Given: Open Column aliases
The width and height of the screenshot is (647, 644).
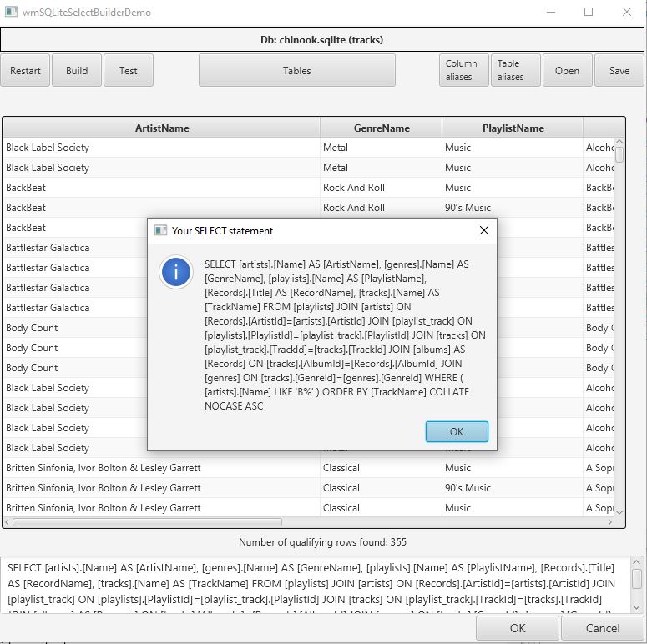Looking at the screenshot, I should [x=464, y=71].
